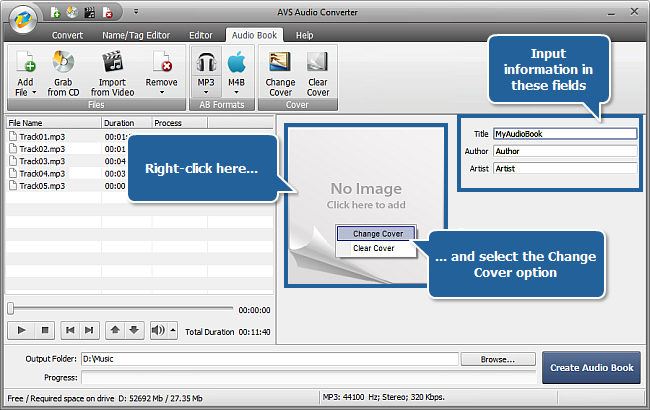650x410 pixels.
Task: Start playback with the Play button
Action: [21, 330]
